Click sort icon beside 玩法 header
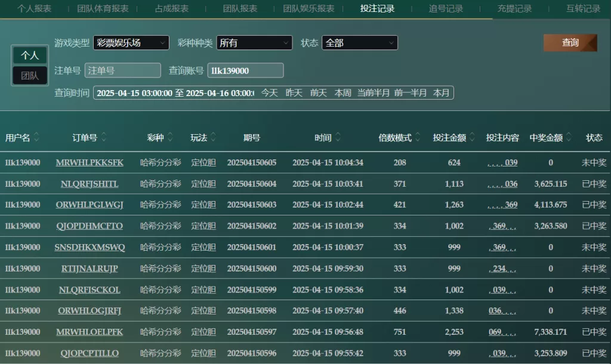Screen dimensions: 611x364 [214, 138]
